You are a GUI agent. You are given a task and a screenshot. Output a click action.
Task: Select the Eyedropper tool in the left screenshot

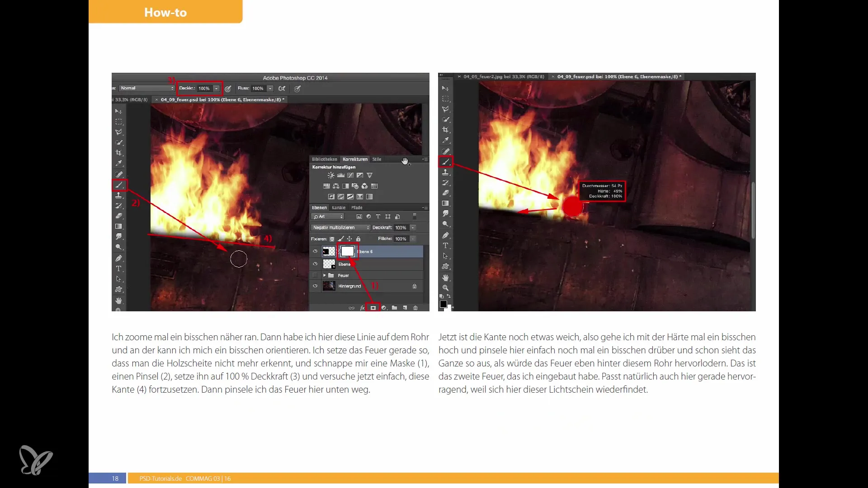click(x=118, y=163)
